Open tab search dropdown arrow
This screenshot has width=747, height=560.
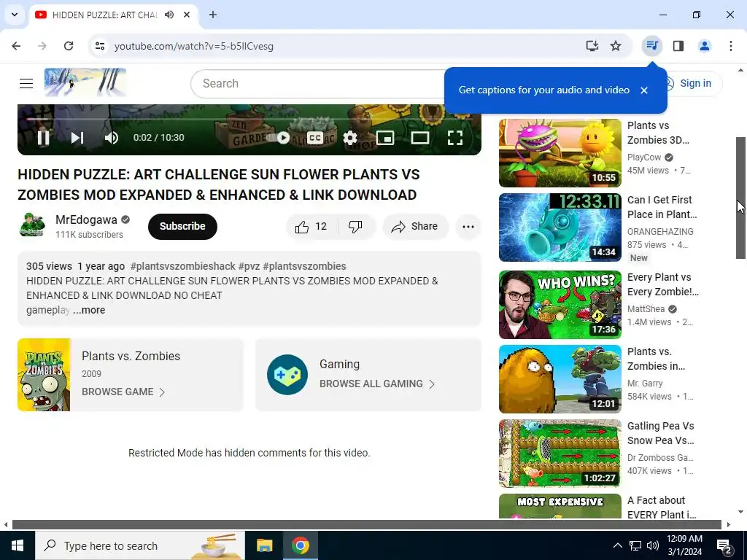pos(15,15)
